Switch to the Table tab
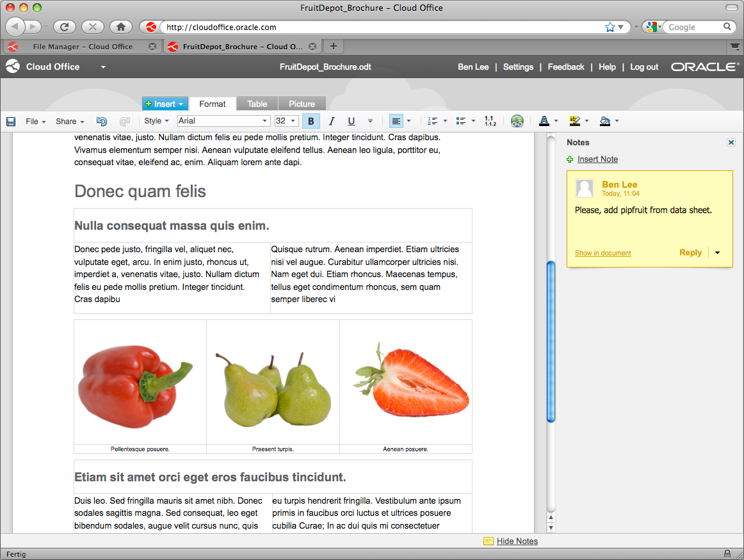The height and width of the screenshot is (560, 744). (x=257, y=104)
